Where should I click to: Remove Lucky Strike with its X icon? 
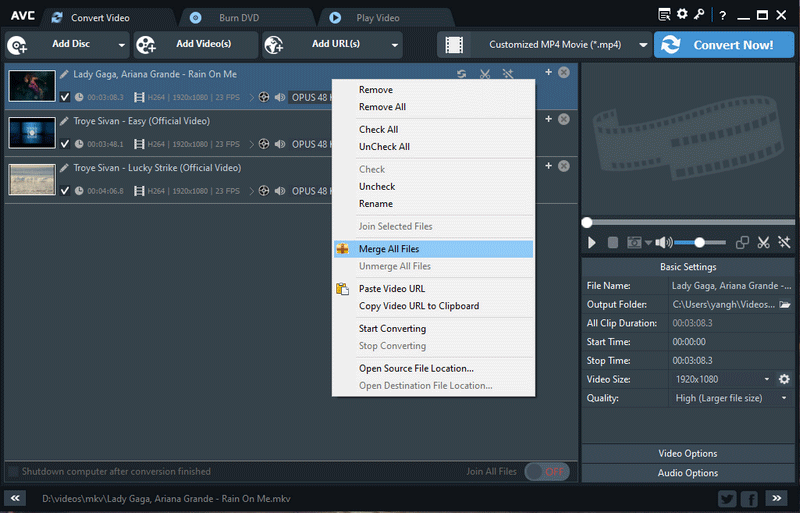point(564,166)
